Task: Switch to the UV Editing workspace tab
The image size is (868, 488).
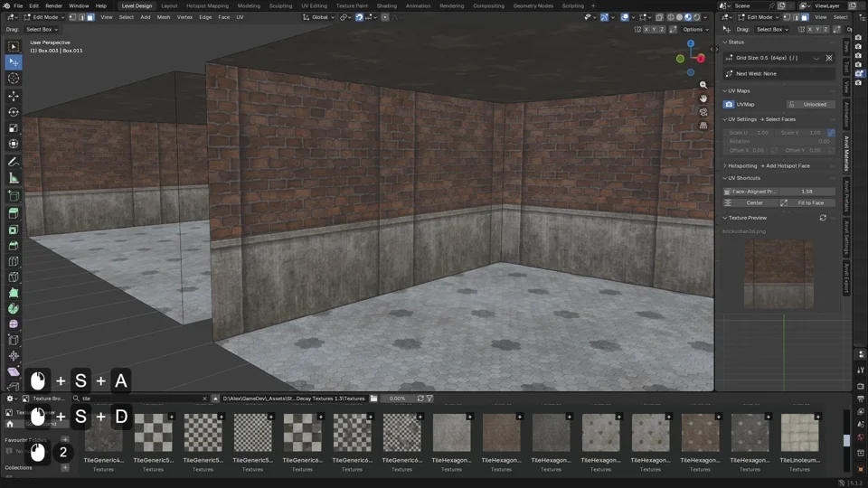Action: coord(314,5)
